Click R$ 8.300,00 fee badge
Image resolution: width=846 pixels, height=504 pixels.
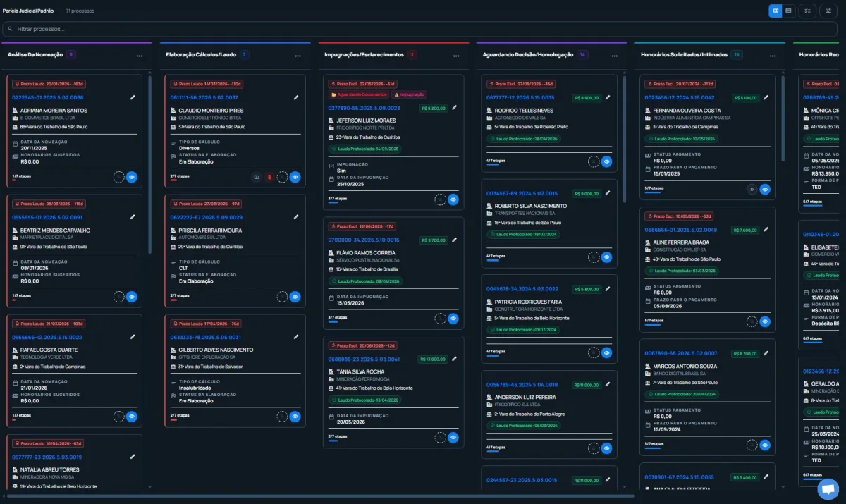(x=433, y=109)
